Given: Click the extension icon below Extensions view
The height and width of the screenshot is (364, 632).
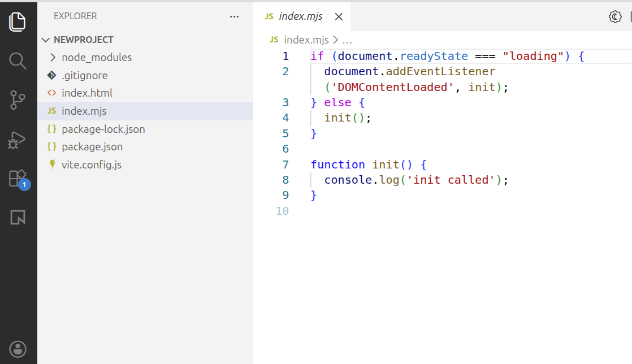Looking at the screenshot, I should click(18, 217).
